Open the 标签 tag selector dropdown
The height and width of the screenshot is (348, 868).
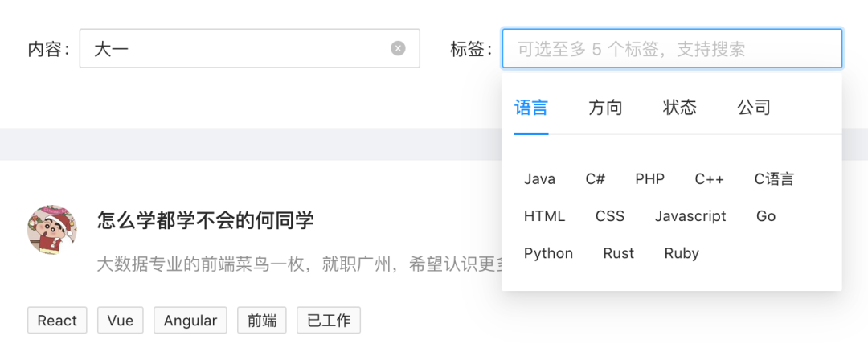click(x=672, y=49)
